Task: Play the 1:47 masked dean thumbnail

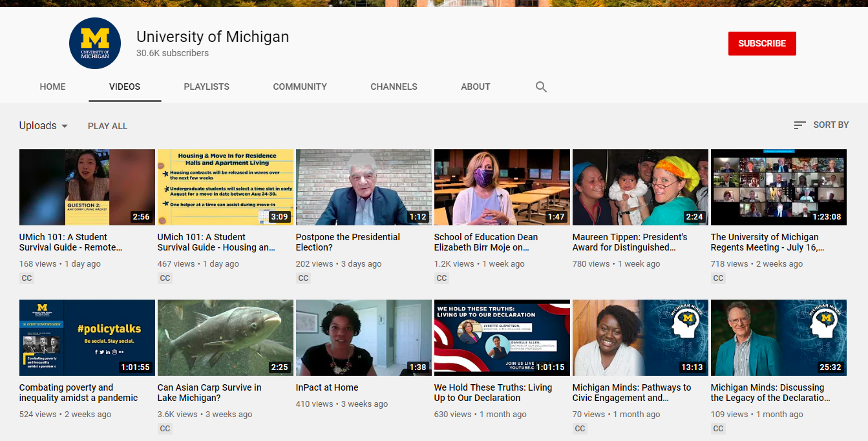Action: click(x=502, y=187)
